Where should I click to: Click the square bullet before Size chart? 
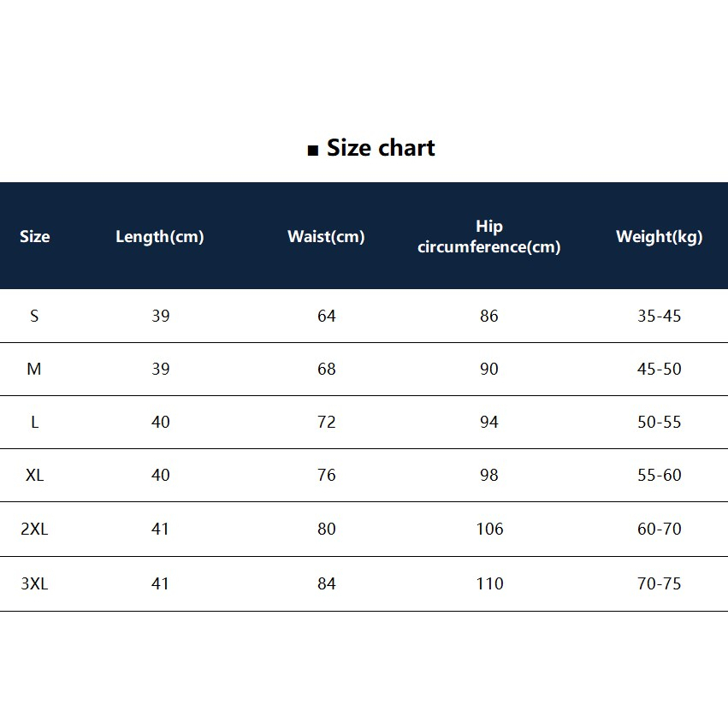coord(312,151)
